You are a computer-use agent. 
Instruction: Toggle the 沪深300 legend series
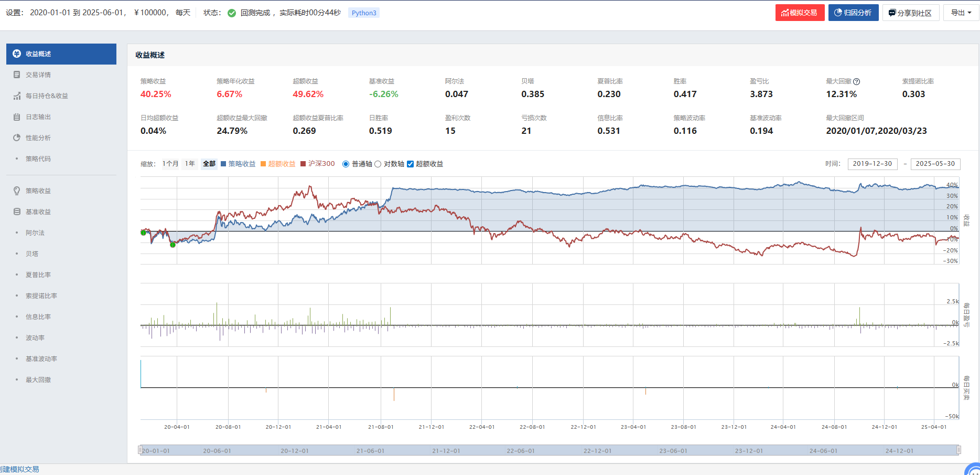[317, 164]
